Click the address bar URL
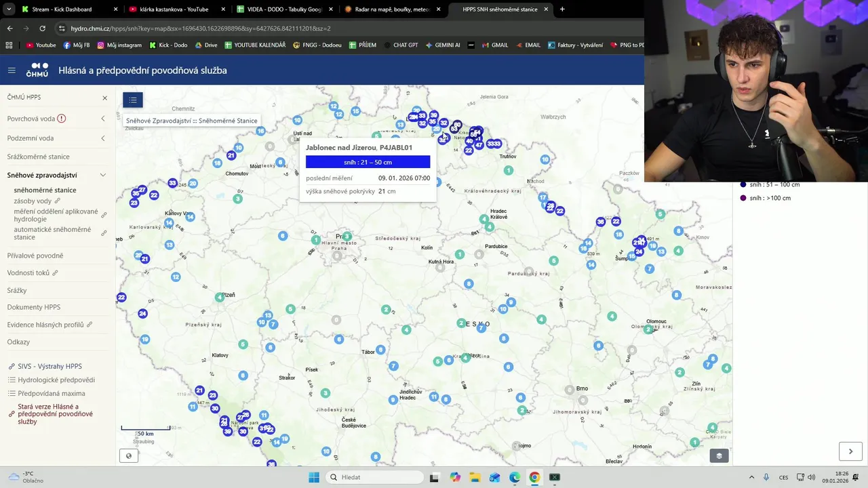Screen dimensions: 868x488 pyautogui.click(x=200, y=28)
